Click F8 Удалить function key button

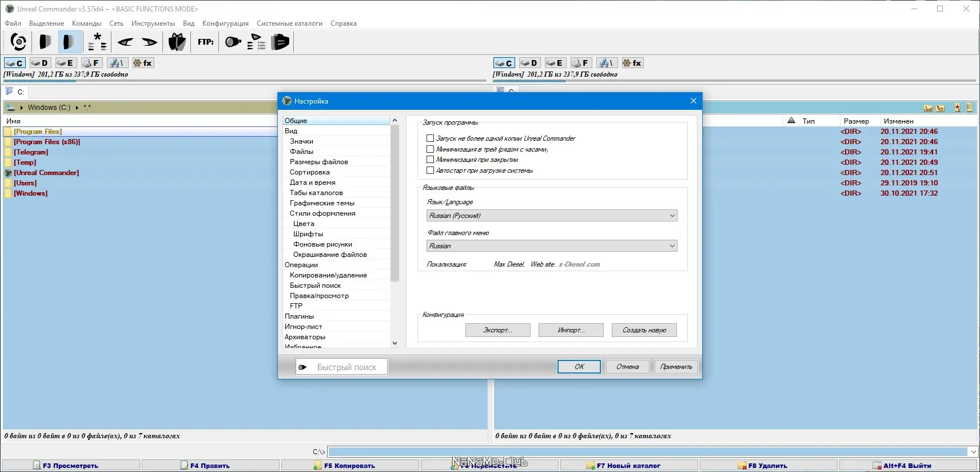point(768,466)
